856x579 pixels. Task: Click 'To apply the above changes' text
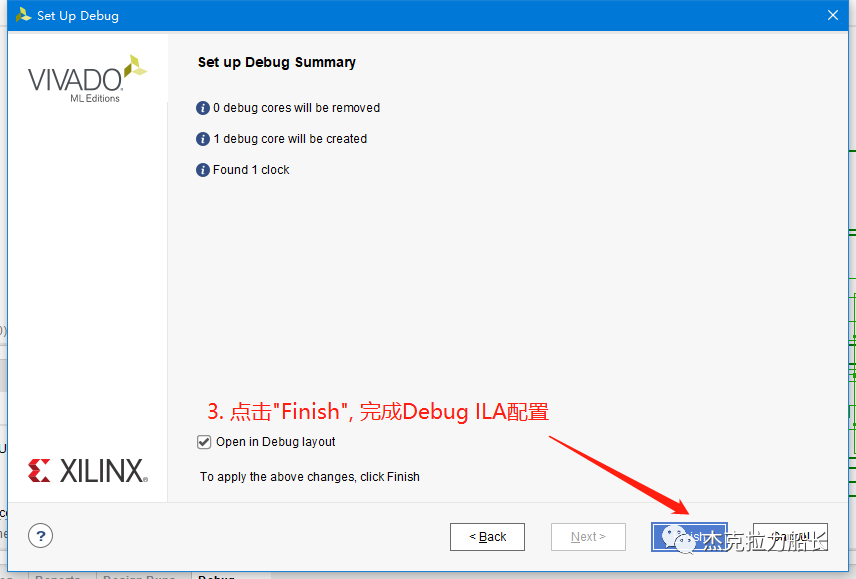point(310,477)
